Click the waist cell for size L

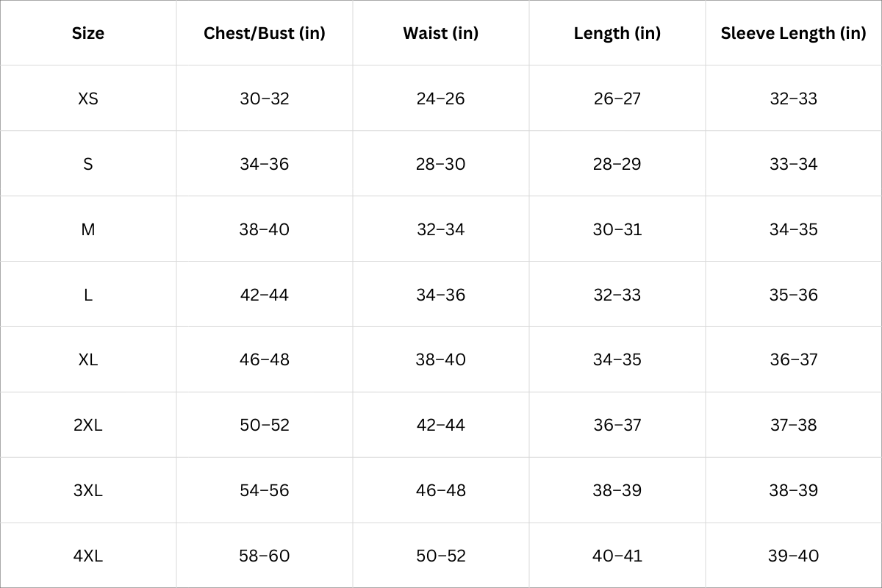441,295
